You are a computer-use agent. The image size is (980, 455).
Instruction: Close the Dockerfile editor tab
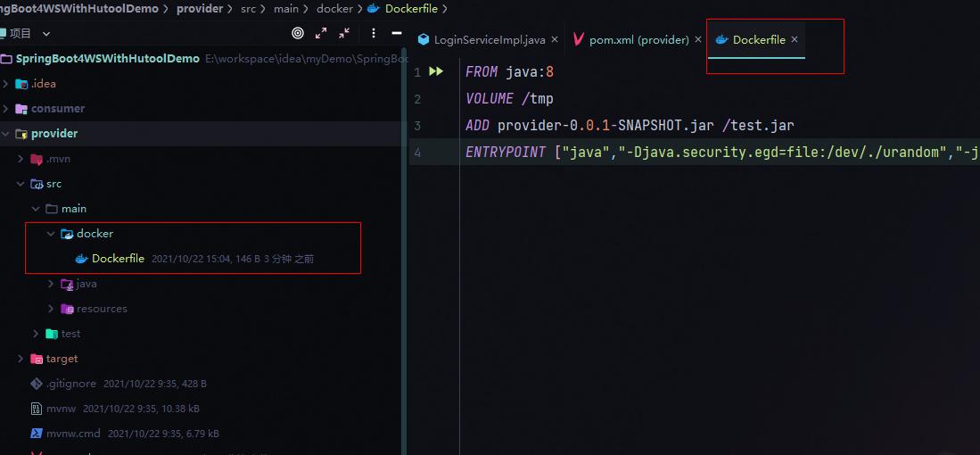point(795,40)
